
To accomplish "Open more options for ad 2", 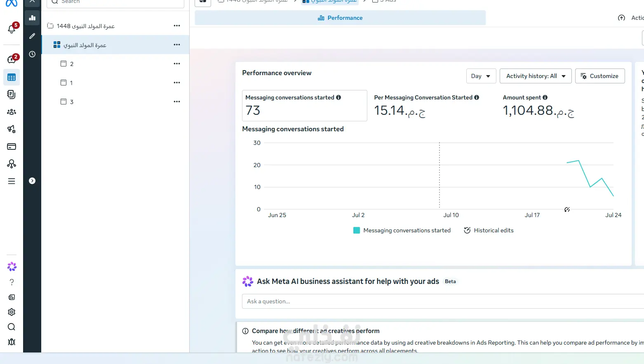I will point(177,64).
